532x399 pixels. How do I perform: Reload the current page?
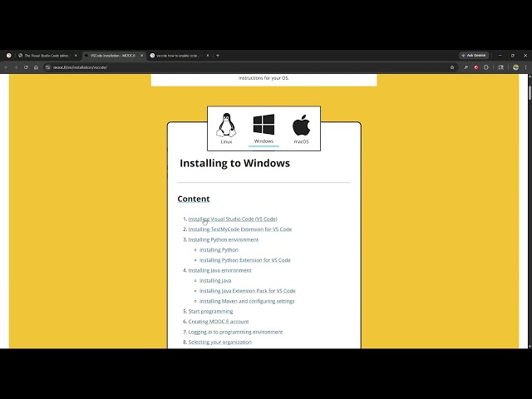(x=26, y=67)
